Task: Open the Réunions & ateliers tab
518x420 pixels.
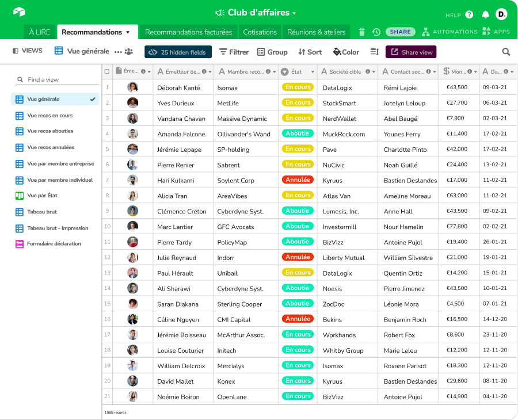Action: [316, 32]
